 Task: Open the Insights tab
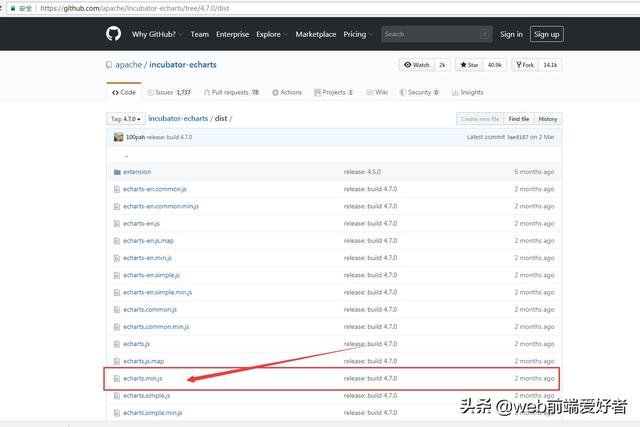[467, 92]
